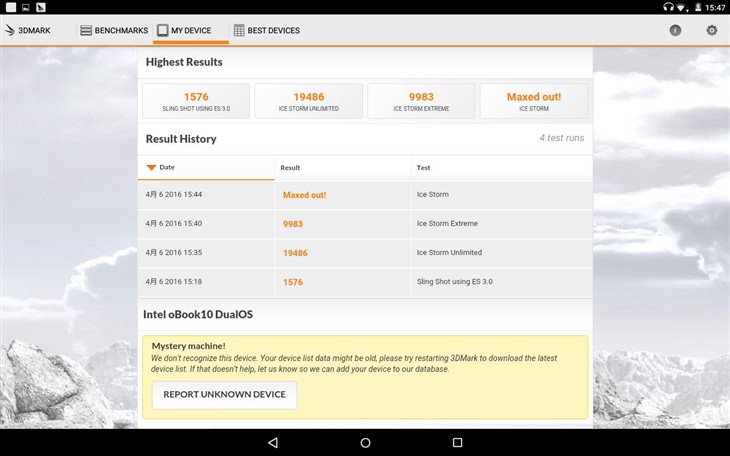730x456 pixels.
Task: Tap the Android Recent apps button
Action: pyautogui.click(x=458, y=442)
